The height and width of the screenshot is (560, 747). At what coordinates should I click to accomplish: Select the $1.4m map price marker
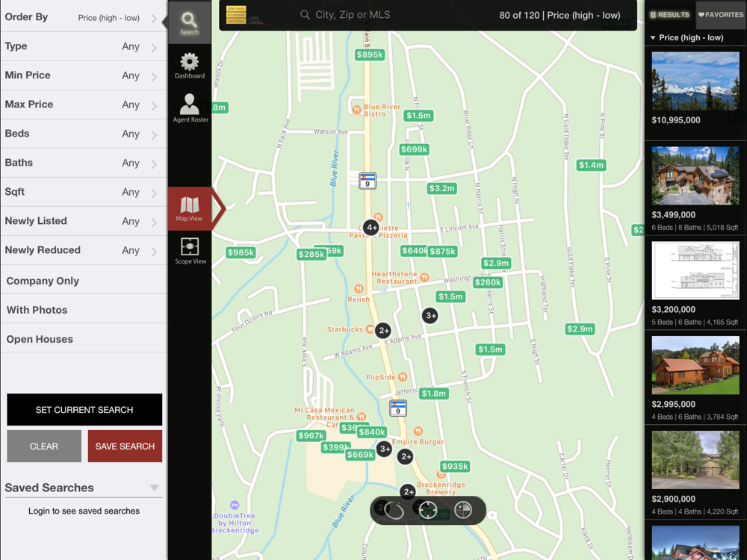[x=591, y=165]
